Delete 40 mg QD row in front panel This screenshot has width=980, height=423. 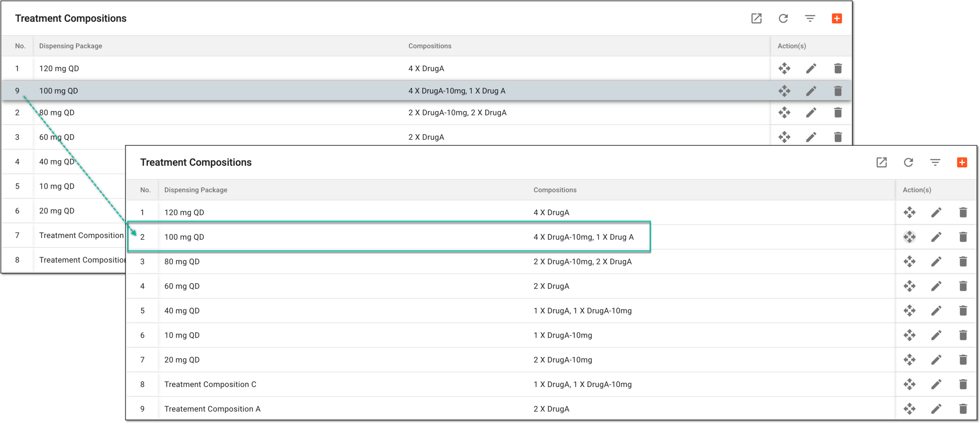pos(963,311)
